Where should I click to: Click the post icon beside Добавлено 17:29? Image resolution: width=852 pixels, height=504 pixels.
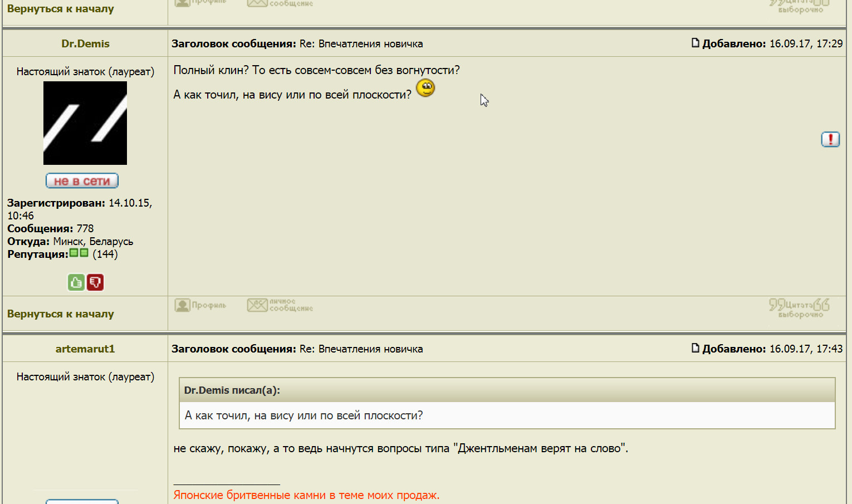click(695, 43)
